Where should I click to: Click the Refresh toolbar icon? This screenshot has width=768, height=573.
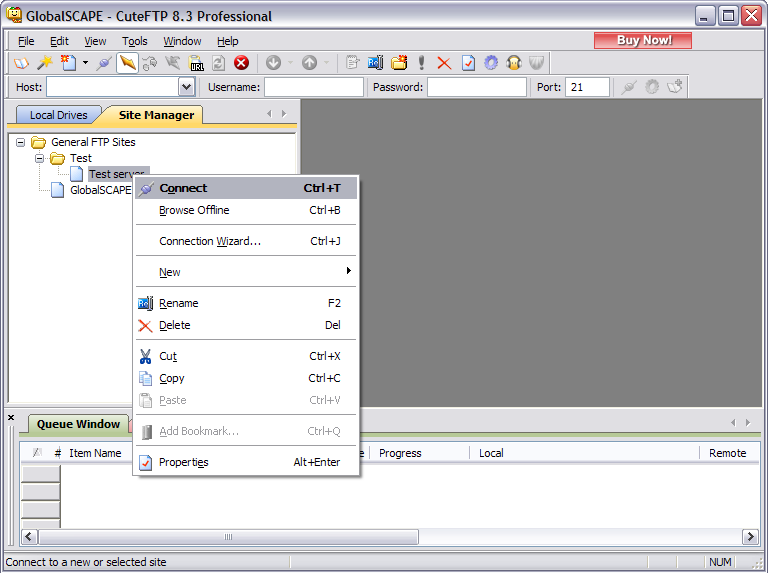tap(218, 63)
